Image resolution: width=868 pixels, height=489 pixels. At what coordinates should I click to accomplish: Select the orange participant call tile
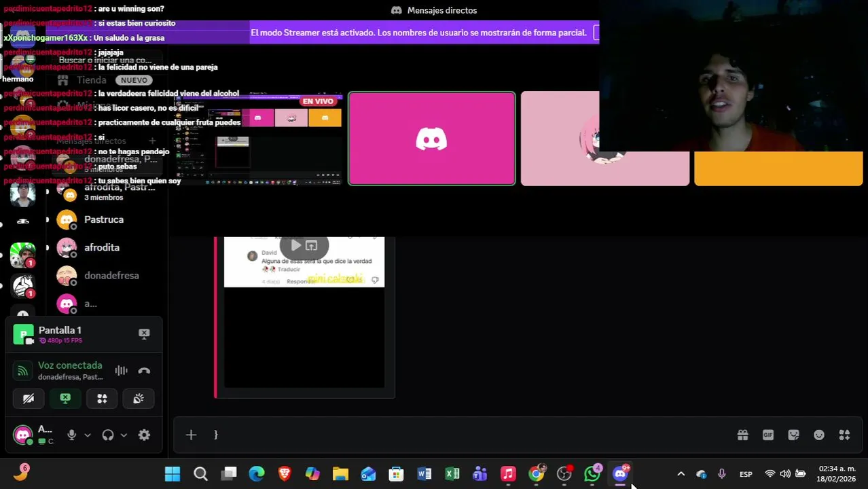(x=778, y=168)
